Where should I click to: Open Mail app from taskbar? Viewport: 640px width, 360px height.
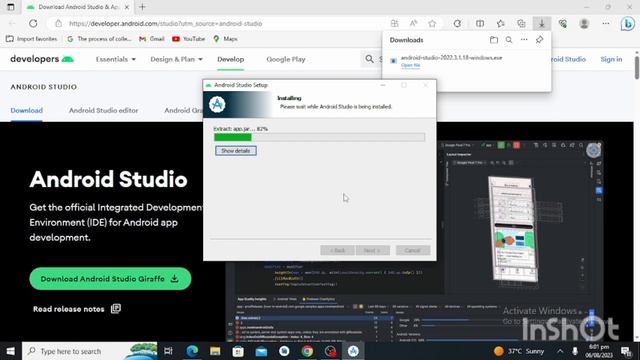click(x=261, y=351)
